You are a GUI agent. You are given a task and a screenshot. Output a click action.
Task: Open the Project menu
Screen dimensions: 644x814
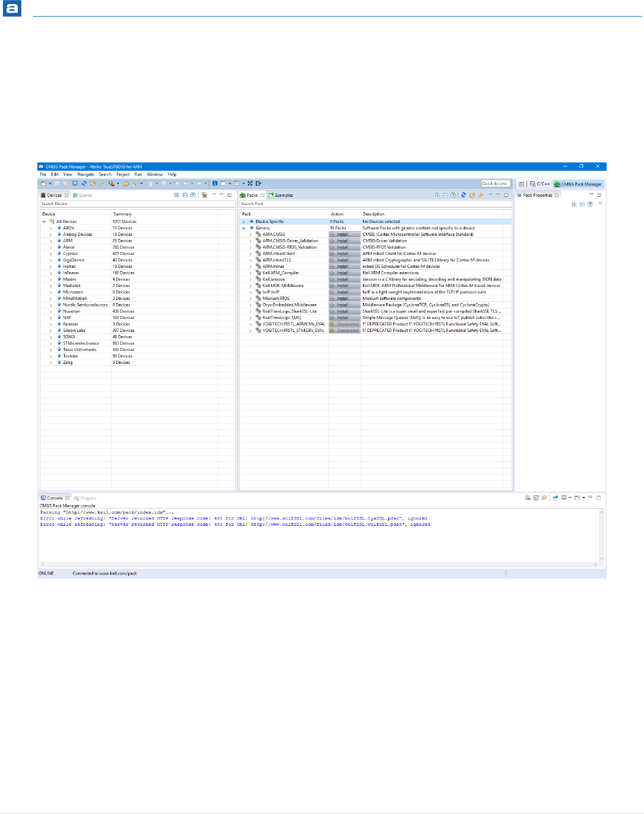(x=123, y=174)
